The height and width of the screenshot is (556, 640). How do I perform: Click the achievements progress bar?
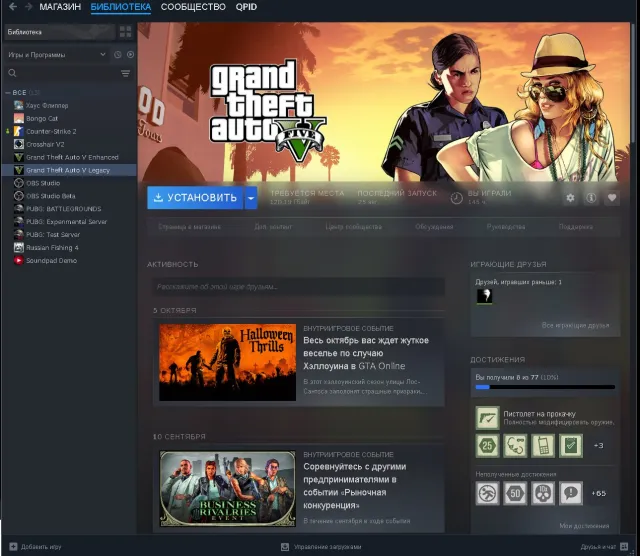[x=545, y=387]
